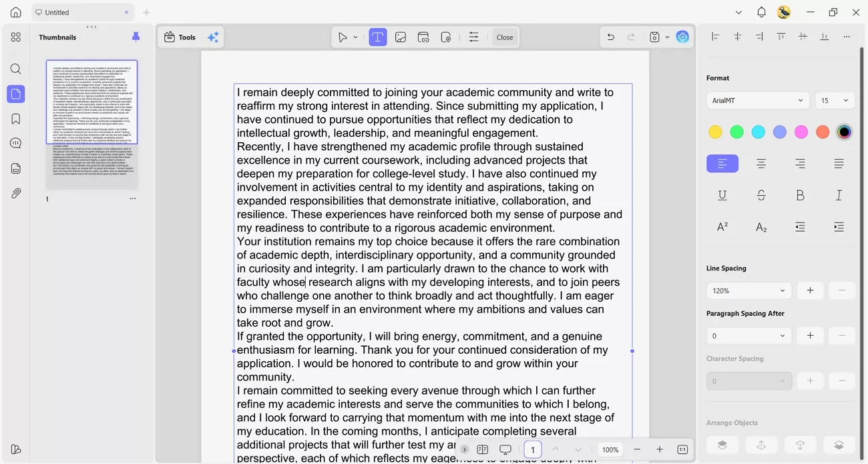This screenshot has height=464, width=868.
Task: Open the watermark/page tool on the toolbar
Action: [446, 37]
